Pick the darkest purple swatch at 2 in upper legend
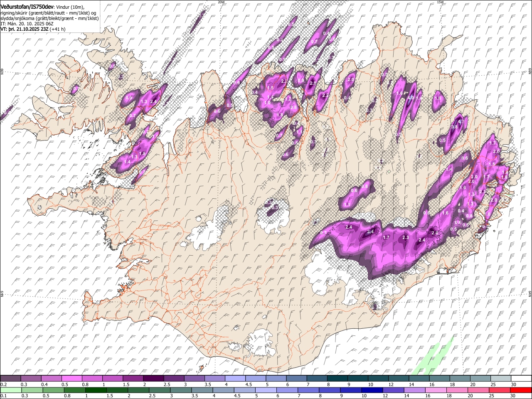This screenshot has height=399, width=532. (x=153, y=378)
